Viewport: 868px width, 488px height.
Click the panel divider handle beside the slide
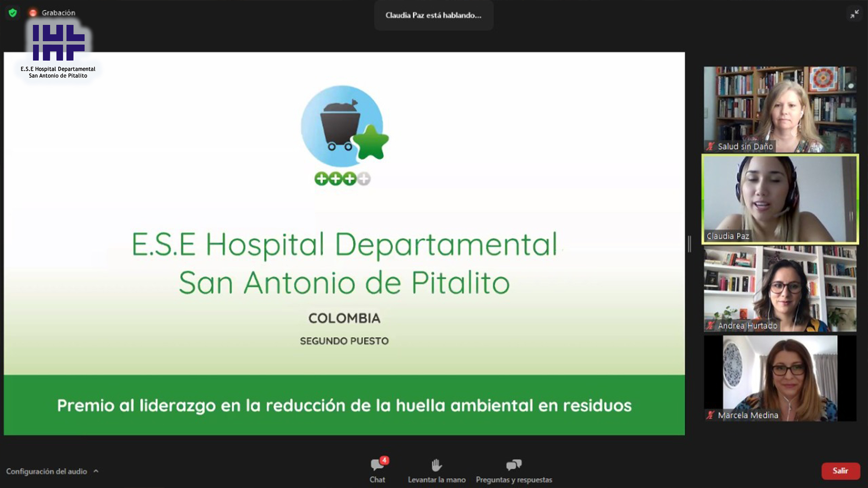[x=689, y=244]
